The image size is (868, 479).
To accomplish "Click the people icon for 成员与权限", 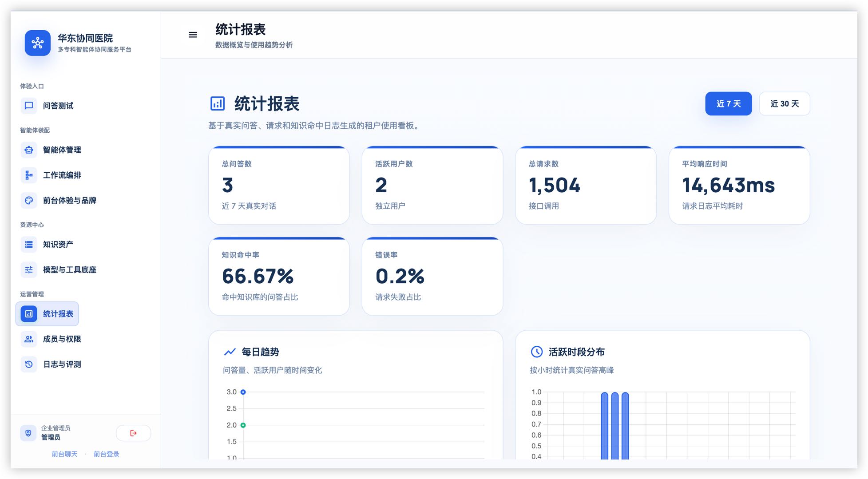I will click(x=29, y=339).
